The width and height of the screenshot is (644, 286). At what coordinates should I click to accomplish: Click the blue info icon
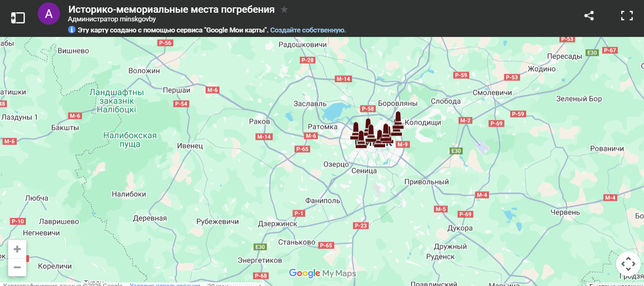coord(72,30)
